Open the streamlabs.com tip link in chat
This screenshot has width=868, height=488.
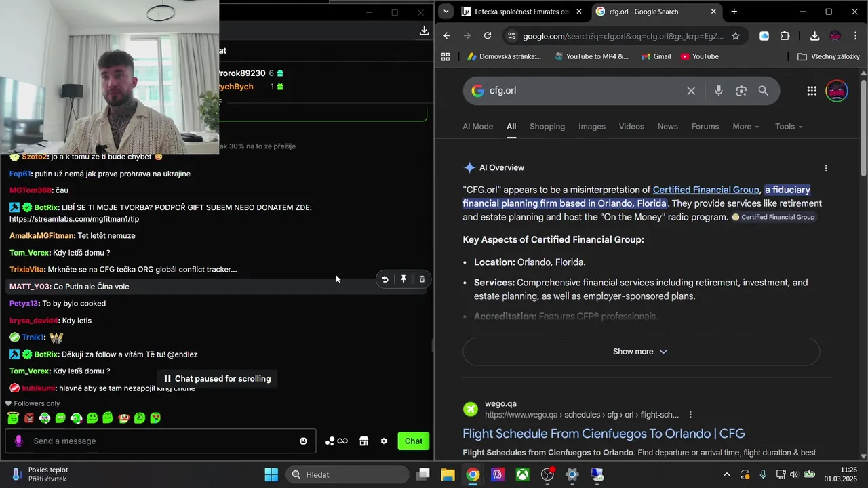pyautogui.click(x=74, y=219)
